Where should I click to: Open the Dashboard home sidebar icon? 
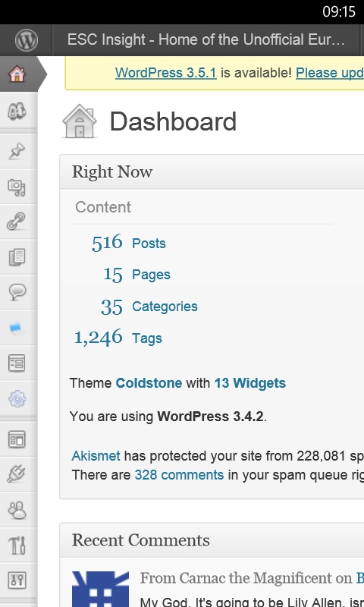click(x=17, y=74)
